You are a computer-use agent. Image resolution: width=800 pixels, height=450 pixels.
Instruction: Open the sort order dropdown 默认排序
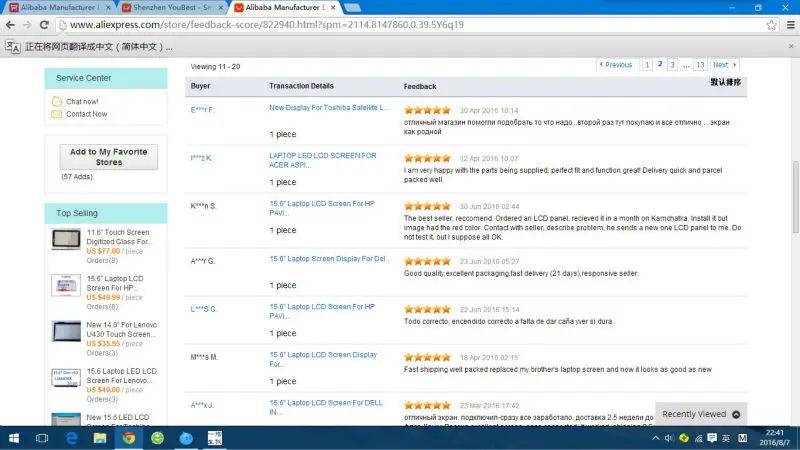tap(726, 82)
